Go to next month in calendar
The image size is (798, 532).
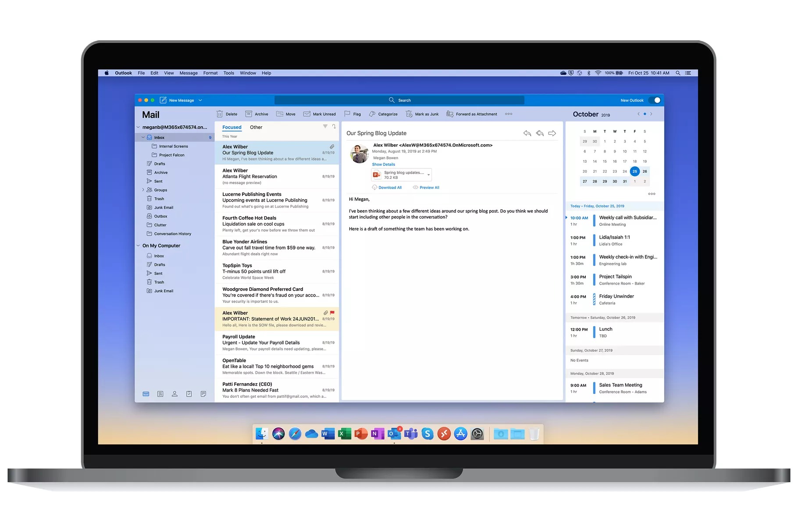[x=651, y=114]
